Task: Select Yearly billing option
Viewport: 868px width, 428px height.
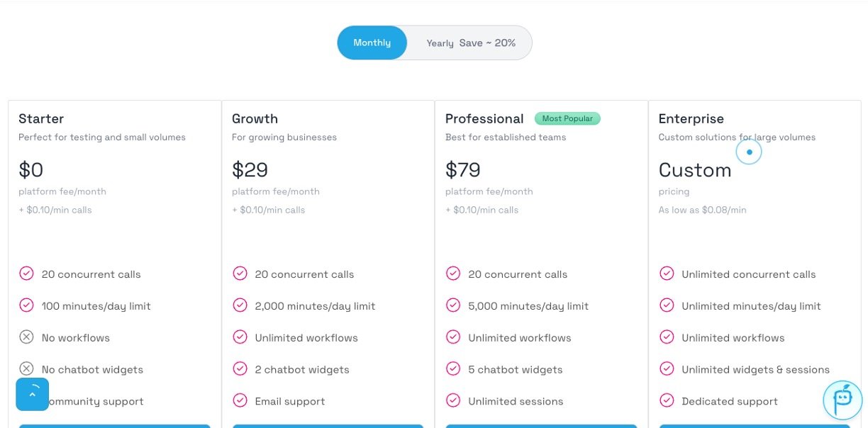Action: click(x=470, y=43)
